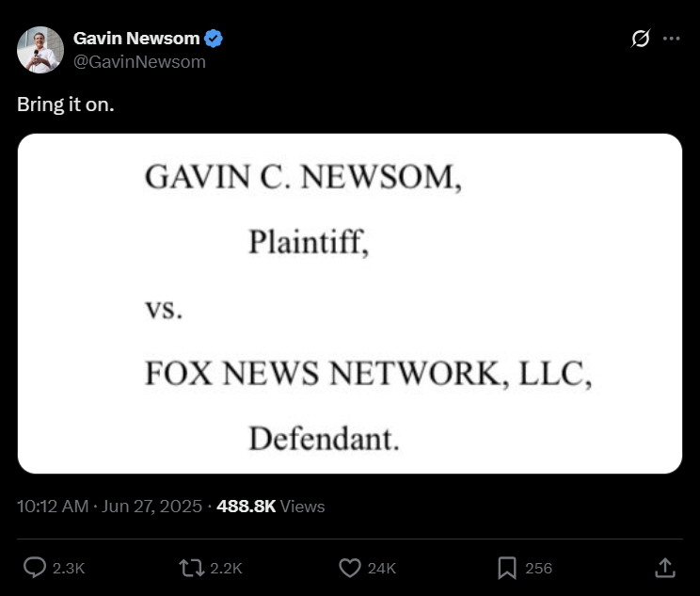The image size is (700, 596).
Task: Open the three-dot More options menu
Action: (x=671, y=39)
